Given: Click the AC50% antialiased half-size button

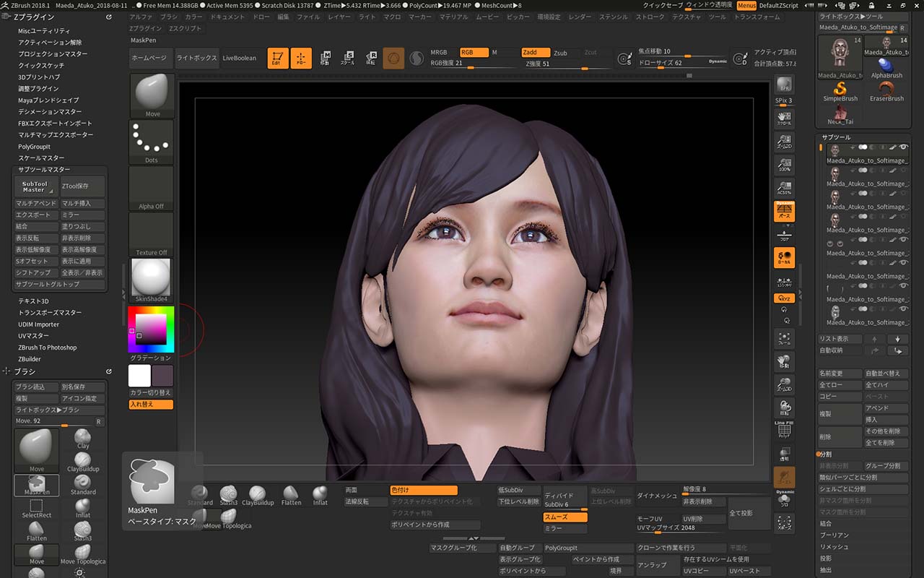Looking at the screenshot, I should click(x=785, y=189).
